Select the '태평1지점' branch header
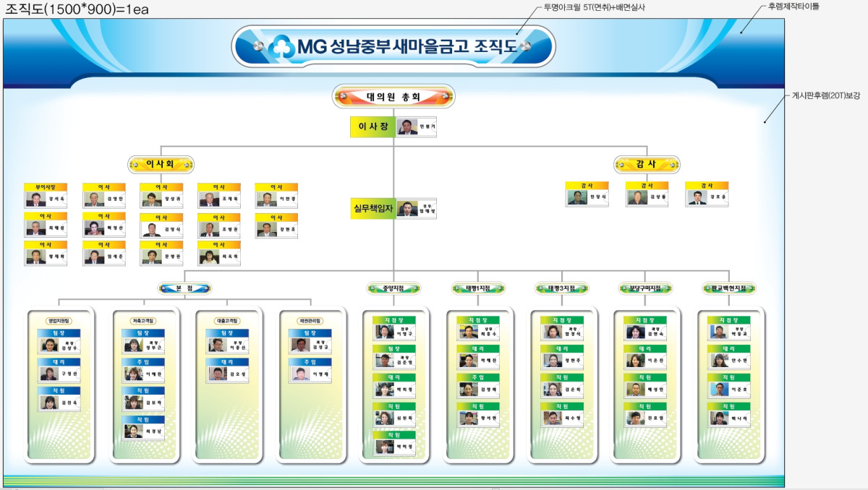 pos(478,288)
